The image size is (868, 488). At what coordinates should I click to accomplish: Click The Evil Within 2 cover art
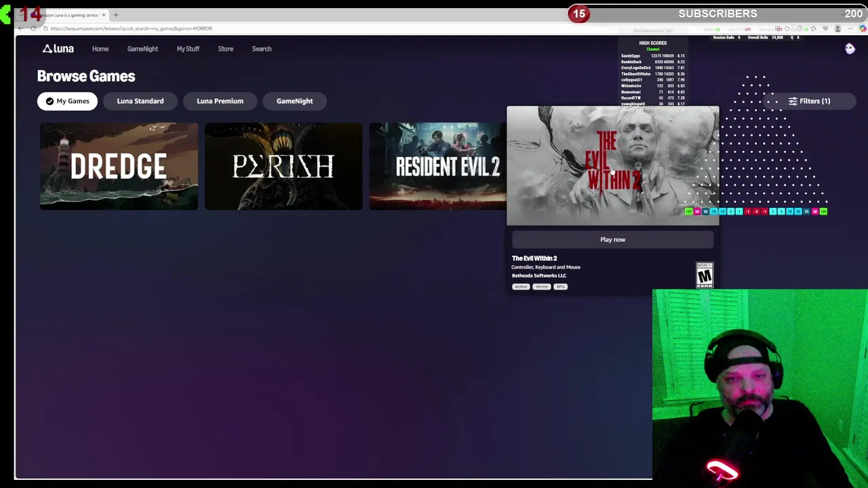[x=612, y=165]
